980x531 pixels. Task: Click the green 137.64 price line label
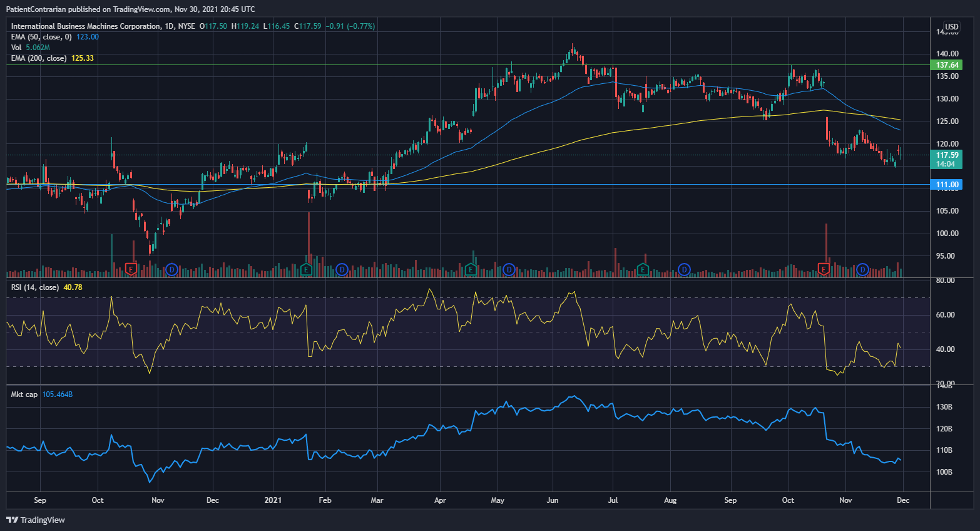pyautogui.click(x=947, y=65)
